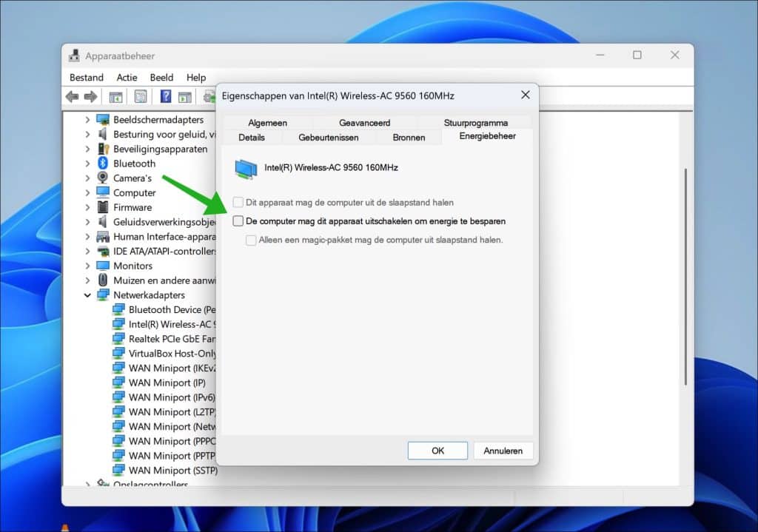The width and height of the screenshot is (758, 532).
Task: Maximize the Apparaatbeheer window
Action: 637,55
